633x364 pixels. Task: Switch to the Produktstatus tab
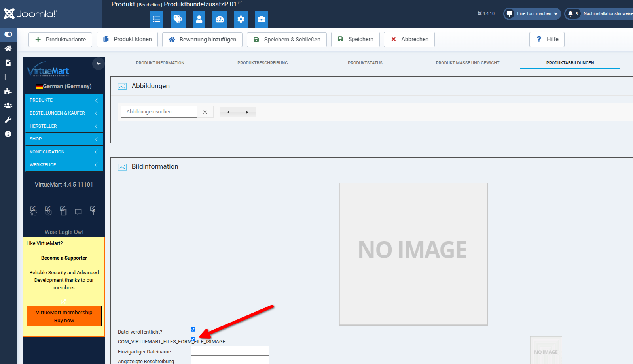point(365,63)
